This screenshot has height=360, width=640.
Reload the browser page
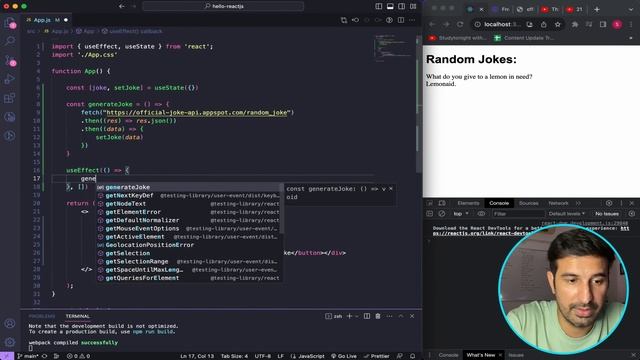[x=460, y=24]
